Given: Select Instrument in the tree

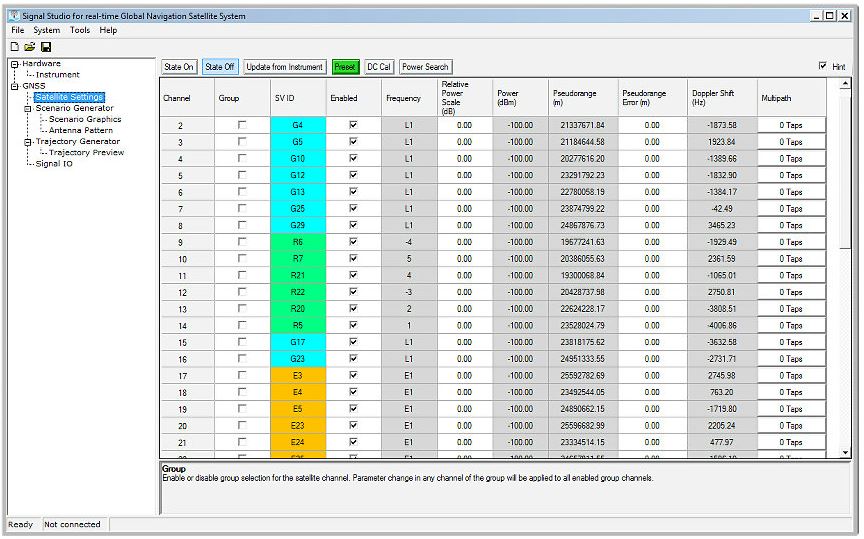Looking at the screenshot, I should (x=57, y=74).
